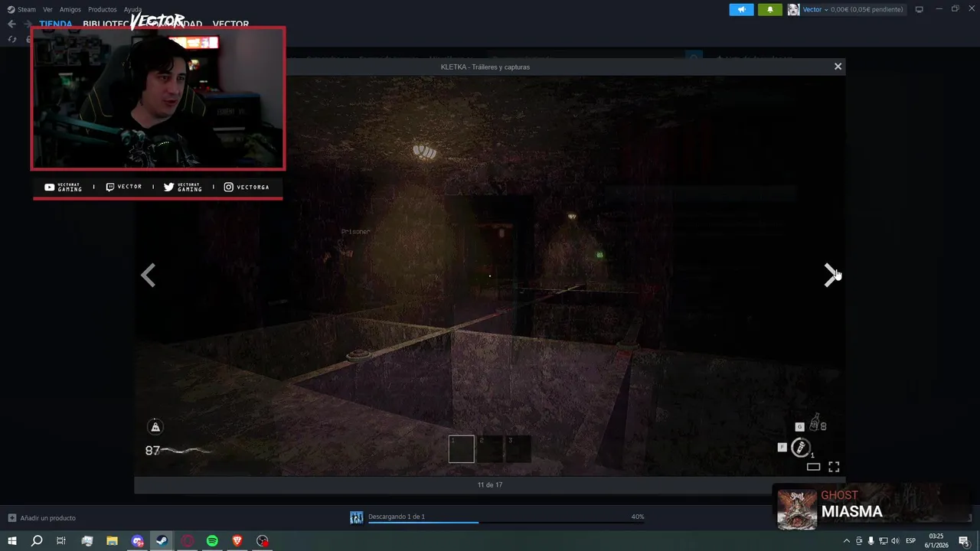Show the next KLETKA screenshot
The height and width of the screenshot is (551, 980).
tap(831, 275)
